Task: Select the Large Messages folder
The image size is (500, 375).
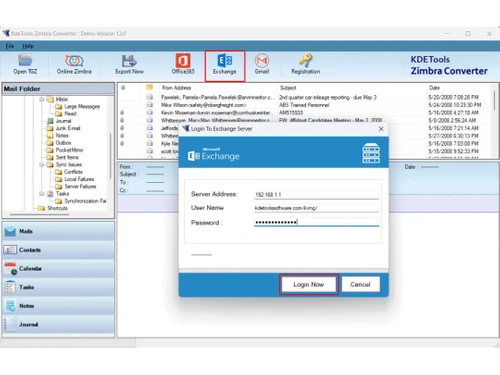Action: [82, 107]
